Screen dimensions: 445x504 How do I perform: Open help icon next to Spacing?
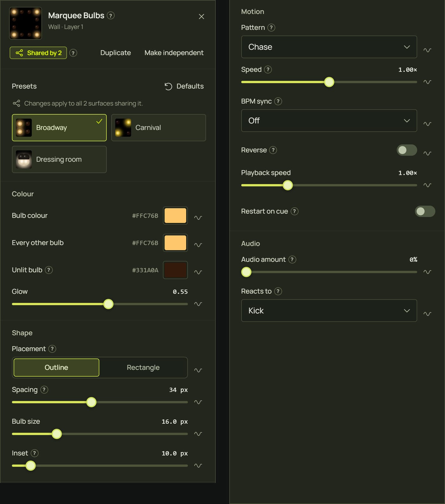[x=44, y=390]
